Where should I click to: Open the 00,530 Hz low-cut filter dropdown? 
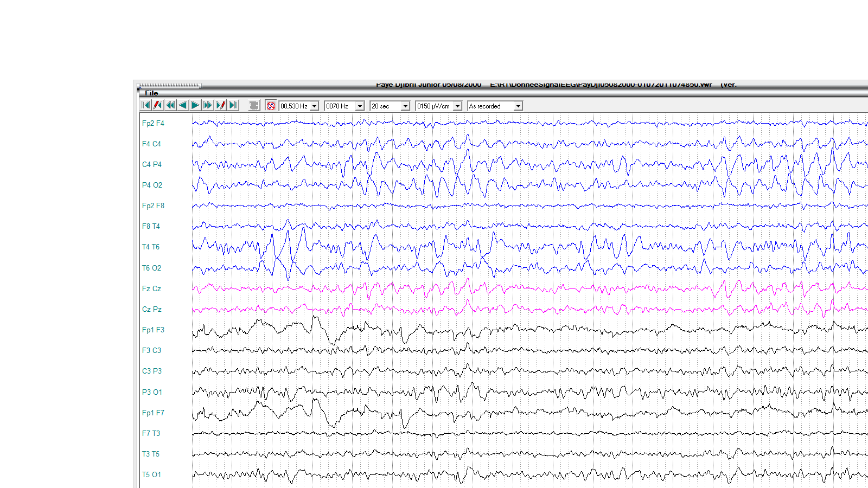point(314,106)
